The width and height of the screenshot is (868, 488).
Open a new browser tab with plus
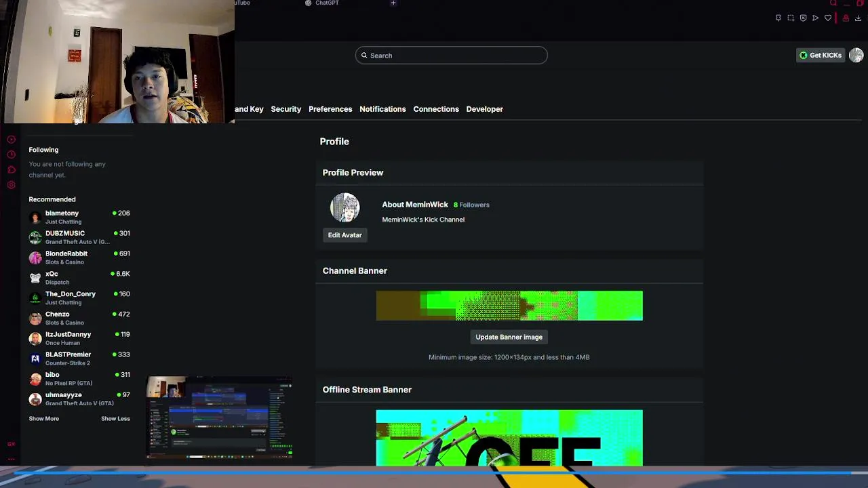click(393, 3)
